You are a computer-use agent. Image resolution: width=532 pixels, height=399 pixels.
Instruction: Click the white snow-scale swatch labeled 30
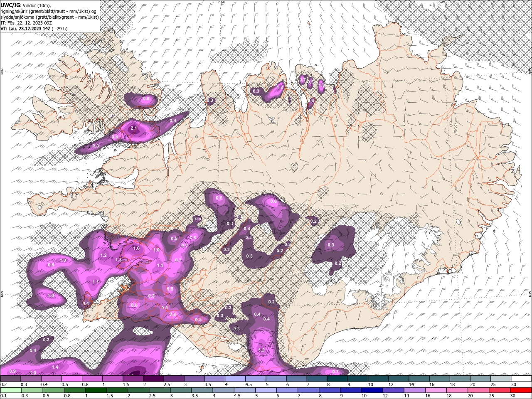521,379
